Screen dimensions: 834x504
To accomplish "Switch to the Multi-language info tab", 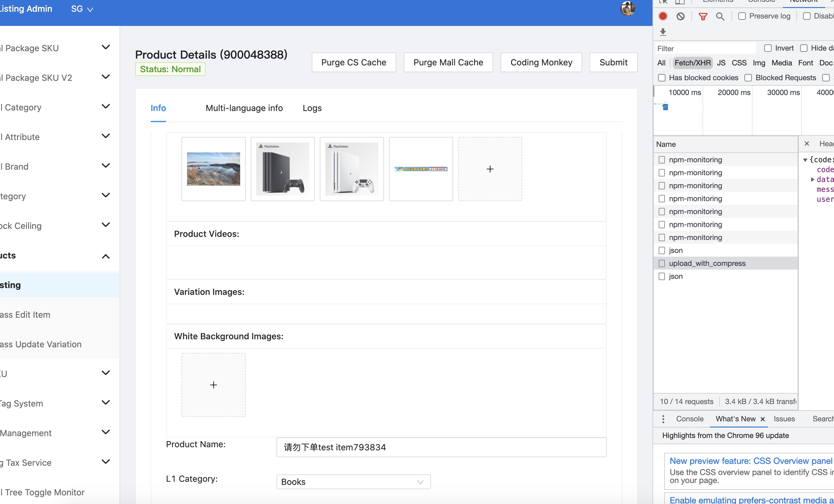I will [x=244, y=108].
